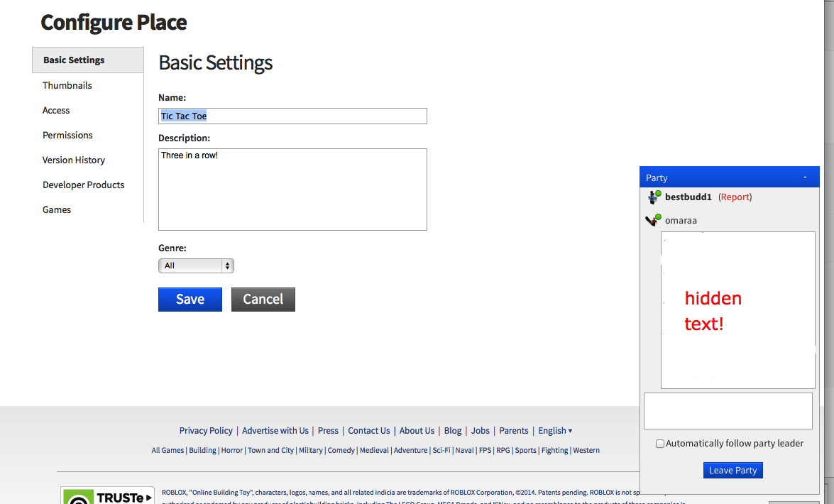Open the Privacy Policy link
Viewport: 834px width, 504px height.
tap(206, 430)
